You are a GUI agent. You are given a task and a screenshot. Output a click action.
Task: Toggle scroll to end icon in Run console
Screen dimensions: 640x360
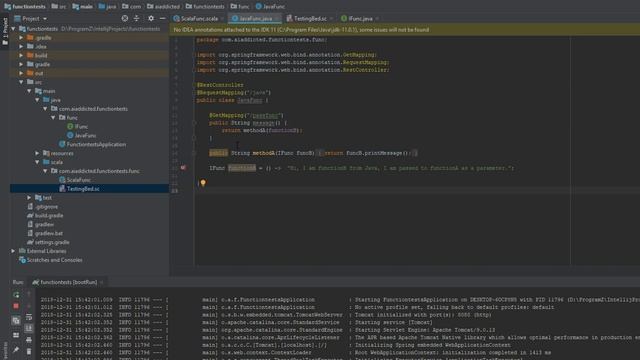[x=29, y=328]
